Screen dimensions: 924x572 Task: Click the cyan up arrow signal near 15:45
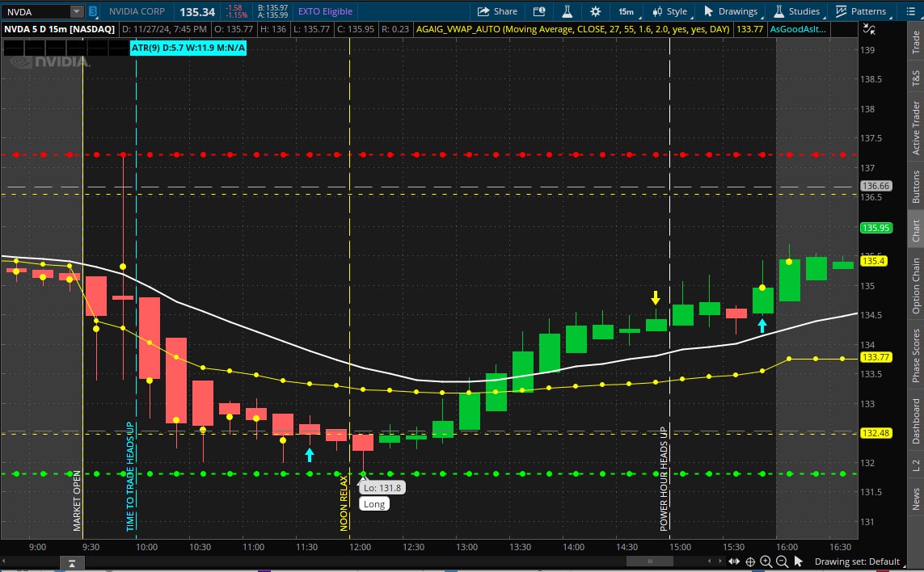[762, 325]
